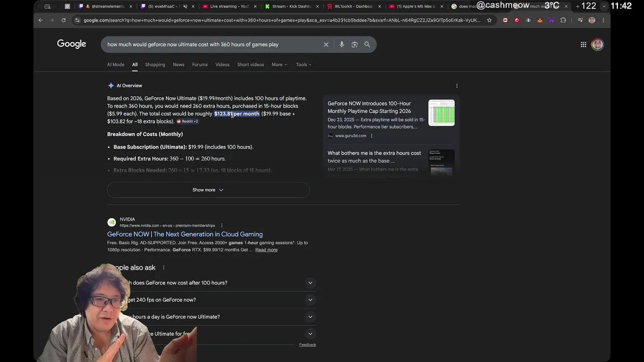Select the All results tab

[x=135, y=64]
